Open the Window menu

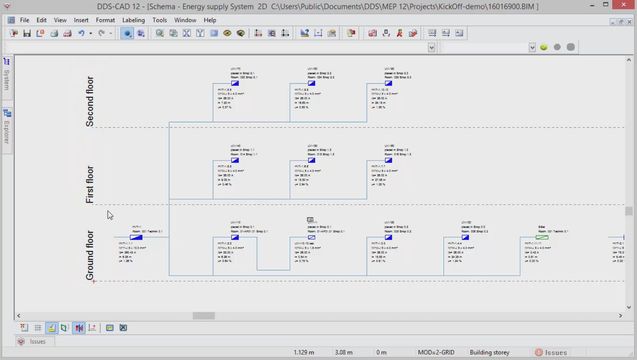click(x=185, y=20)
